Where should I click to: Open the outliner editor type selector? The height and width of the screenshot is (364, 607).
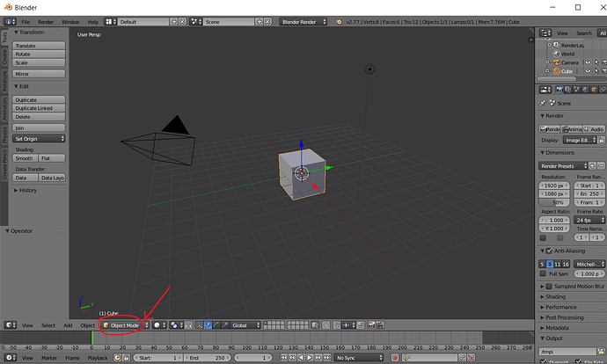pos(545,33)
